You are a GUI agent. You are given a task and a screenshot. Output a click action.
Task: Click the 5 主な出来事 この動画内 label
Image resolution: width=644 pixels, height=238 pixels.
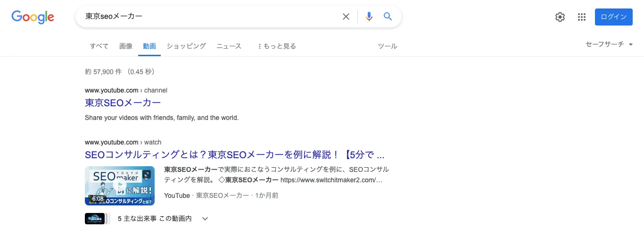tap(155, 219)
